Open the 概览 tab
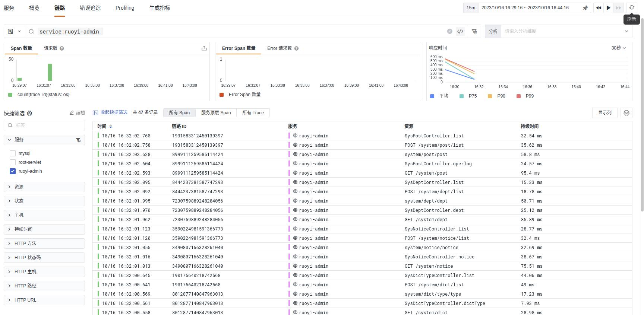Screen dimensions: 644x315 pyautogui.click(x=34, y=8)
